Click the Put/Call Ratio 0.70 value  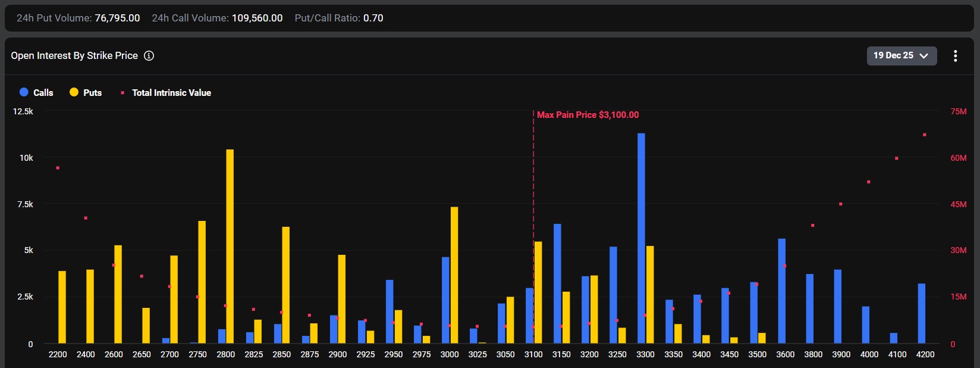click(373, 18)
